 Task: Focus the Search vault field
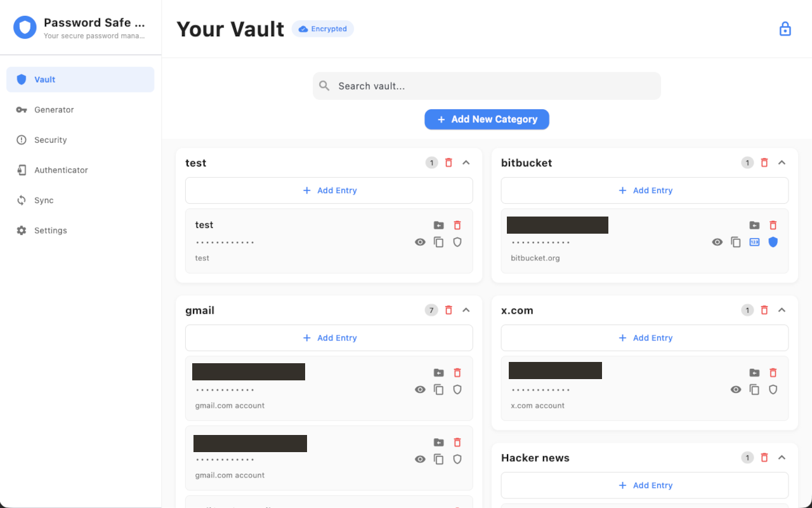487,86
